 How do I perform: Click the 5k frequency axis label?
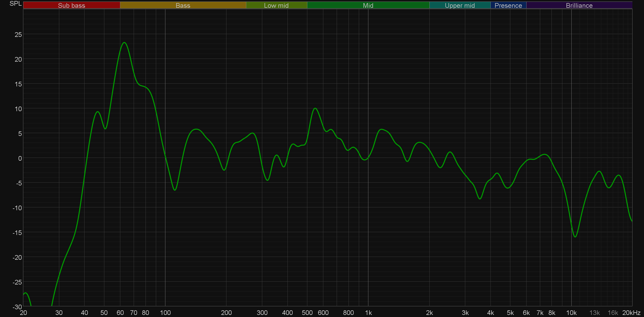point(510,313)
